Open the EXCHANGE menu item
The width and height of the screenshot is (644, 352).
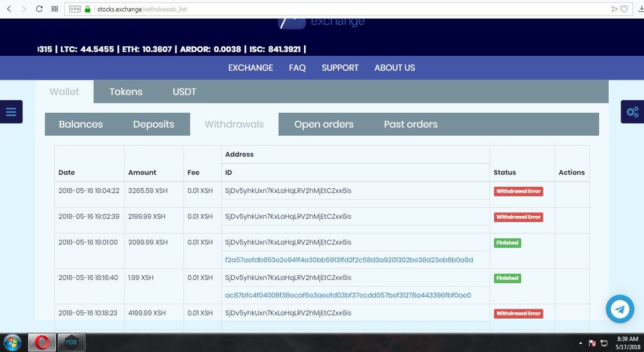point(251,68)
